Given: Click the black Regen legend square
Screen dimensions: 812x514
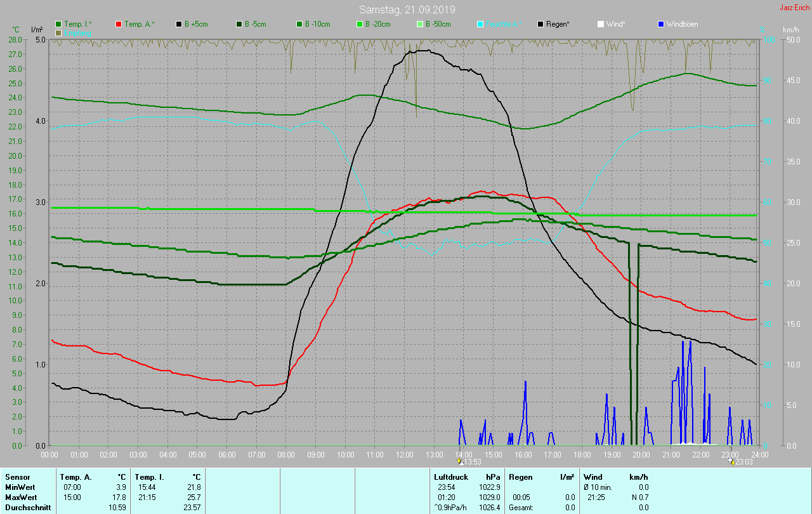Looking at the screenshot, I should pyautogui.click(x=540, y=24).
